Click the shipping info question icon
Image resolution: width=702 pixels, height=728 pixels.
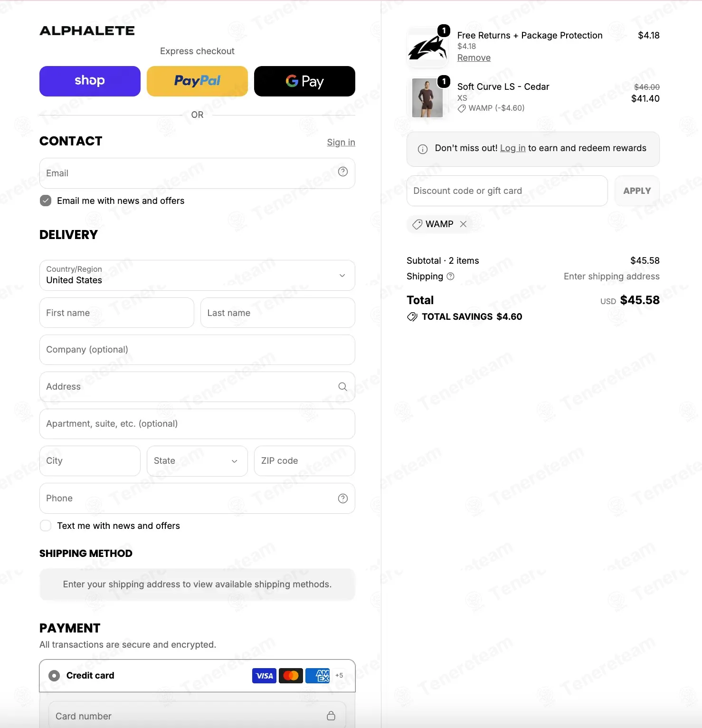[450, 276]
